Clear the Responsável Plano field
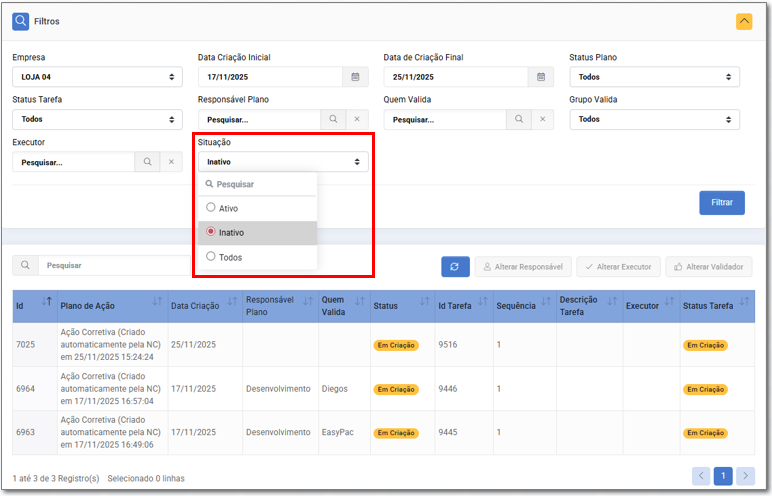This screenshot has width=772, height=496. tap(357, 119)
